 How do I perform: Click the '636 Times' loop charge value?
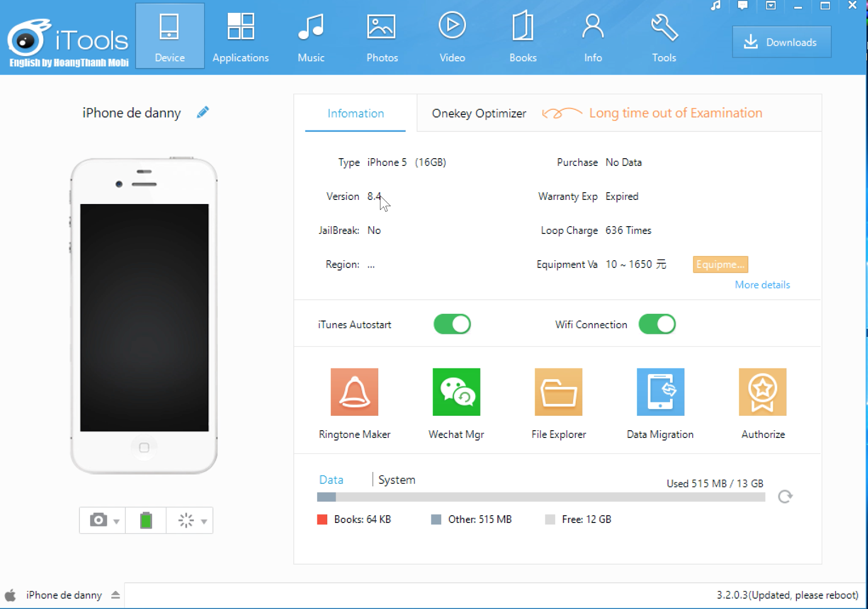point(628,230)
